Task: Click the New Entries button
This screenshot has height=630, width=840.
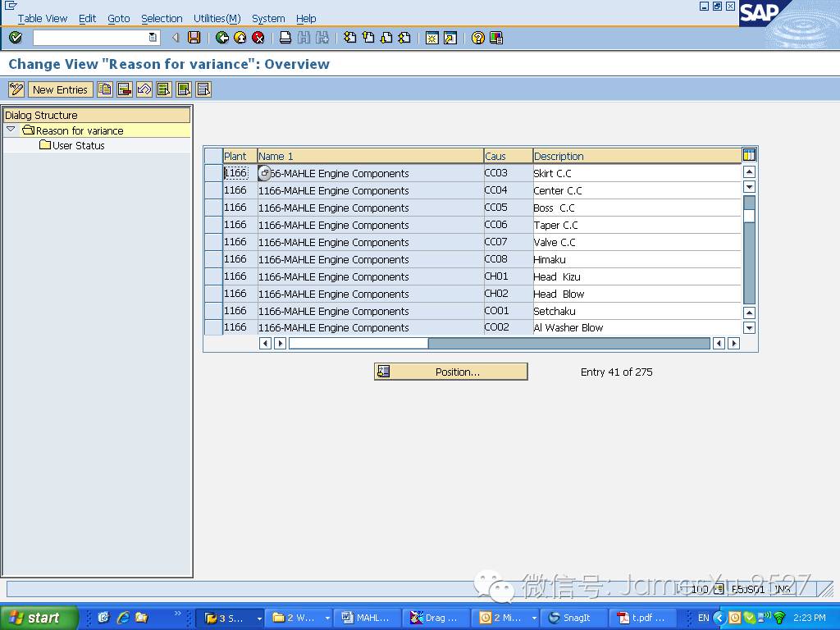Action: click(60, 89)
